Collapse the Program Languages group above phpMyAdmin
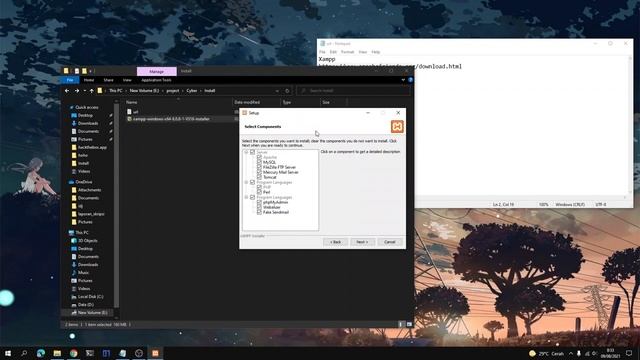The width and height of the screenshot is (640, 360). point(246,197)
